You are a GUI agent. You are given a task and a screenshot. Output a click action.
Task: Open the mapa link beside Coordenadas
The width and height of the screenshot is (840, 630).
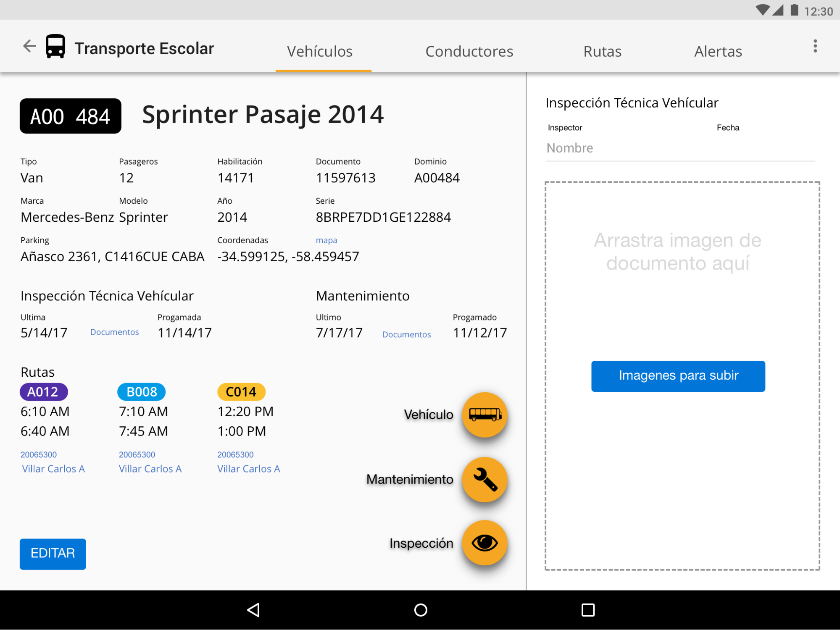[x=326, y=240]
